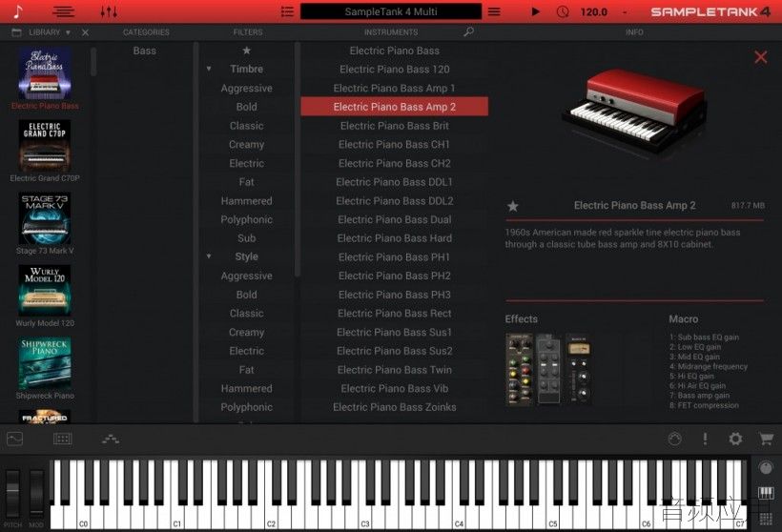Open the multi list icon beside preset name
The height and width of the screenshot is (532, 782).
tap(287, 11)
